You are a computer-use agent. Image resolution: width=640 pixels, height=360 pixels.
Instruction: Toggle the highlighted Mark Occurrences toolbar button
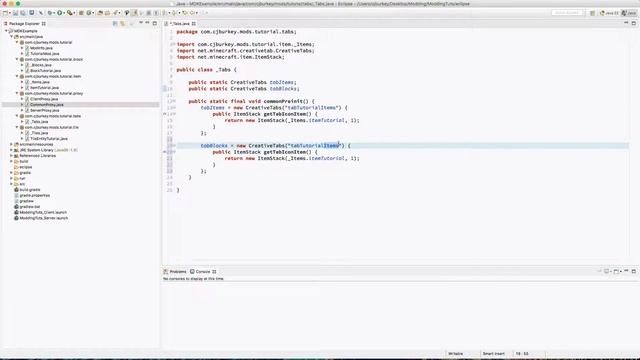(134, 13)
